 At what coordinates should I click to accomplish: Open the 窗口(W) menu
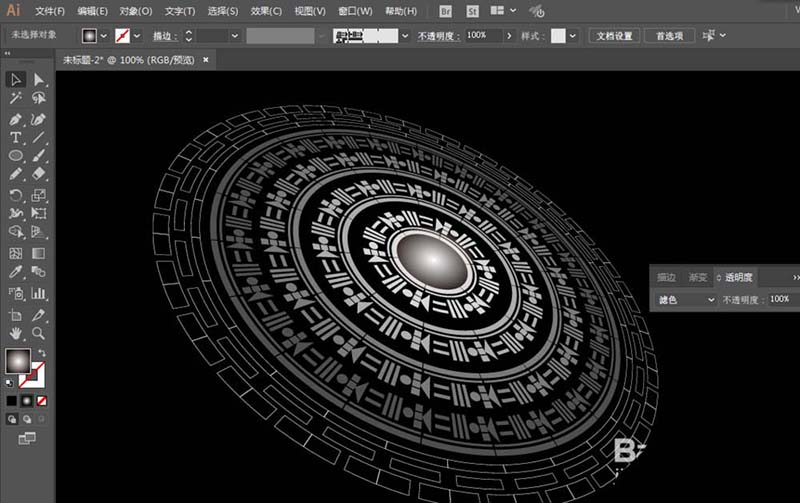tap(356, 11)
